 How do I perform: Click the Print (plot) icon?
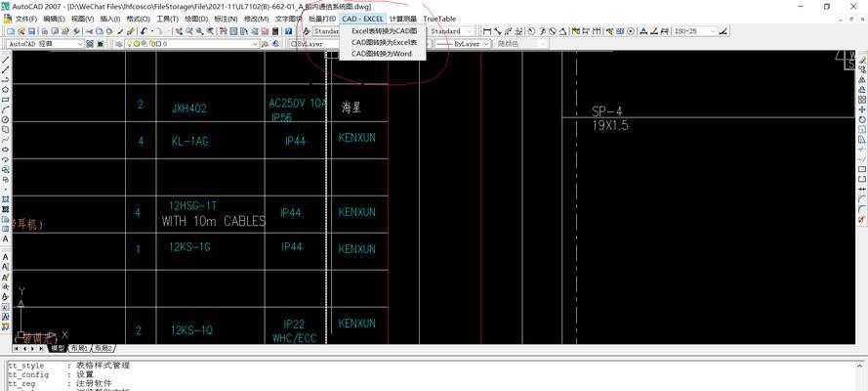click(x=45, y=31)
